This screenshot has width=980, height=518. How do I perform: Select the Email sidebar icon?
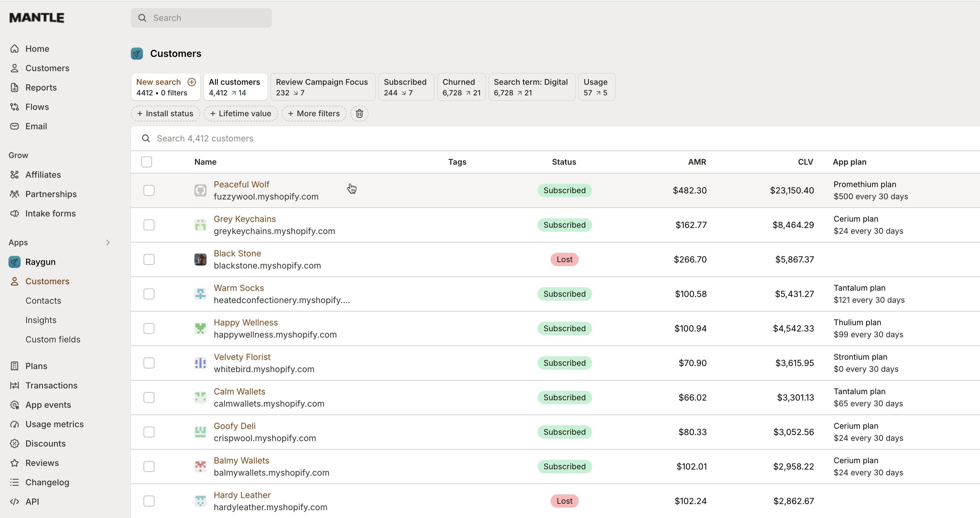coord(15,126)
